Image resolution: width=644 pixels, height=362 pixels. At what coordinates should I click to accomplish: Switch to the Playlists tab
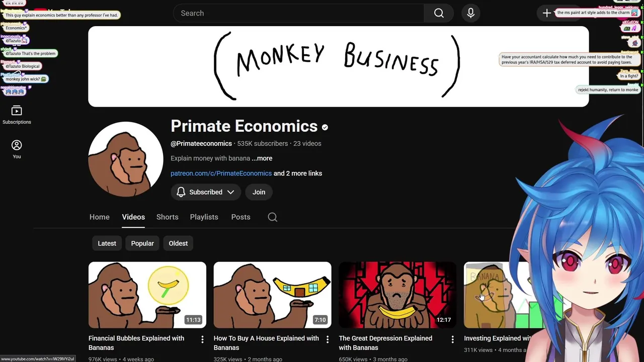(x=204, y=217)
